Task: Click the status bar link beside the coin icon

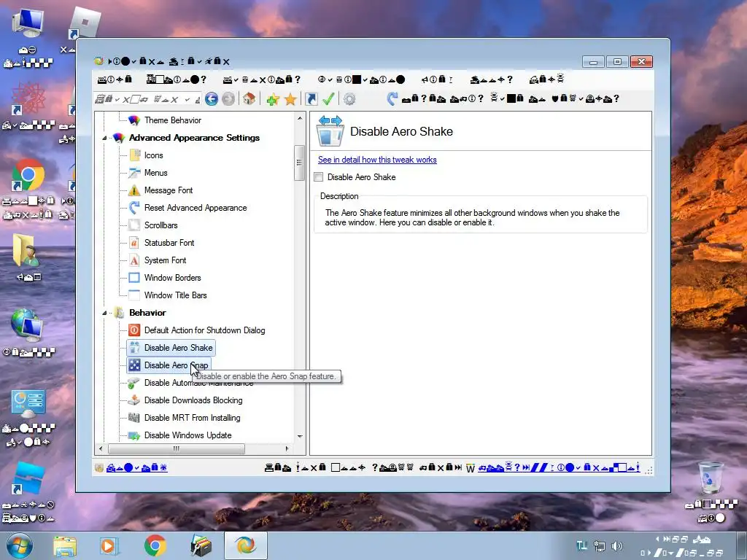Action: pos(136,467)
